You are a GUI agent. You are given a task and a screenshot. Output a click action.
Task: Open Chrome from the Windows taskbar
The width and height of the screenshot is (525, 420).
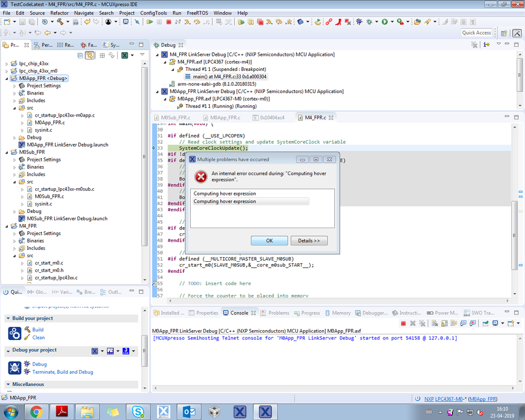point(36,412)
